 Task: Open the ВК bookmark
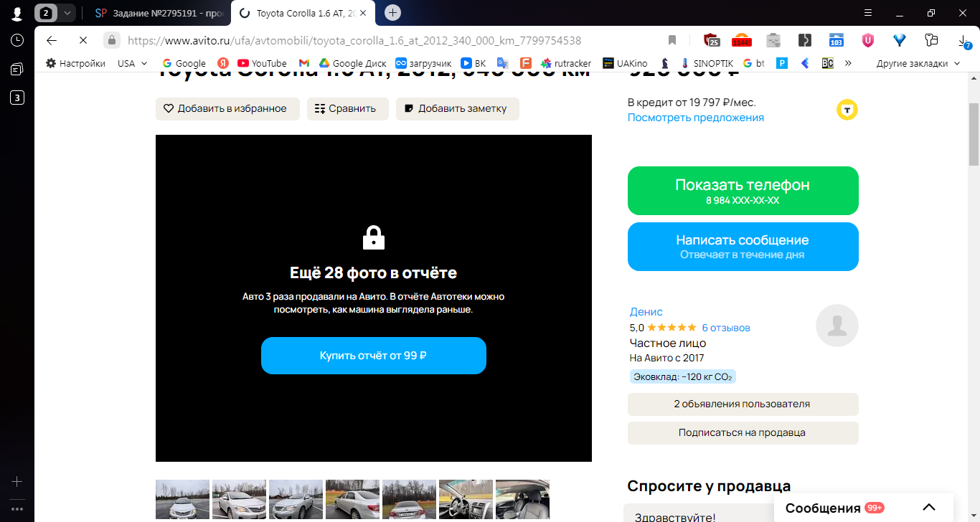(473, 63)
